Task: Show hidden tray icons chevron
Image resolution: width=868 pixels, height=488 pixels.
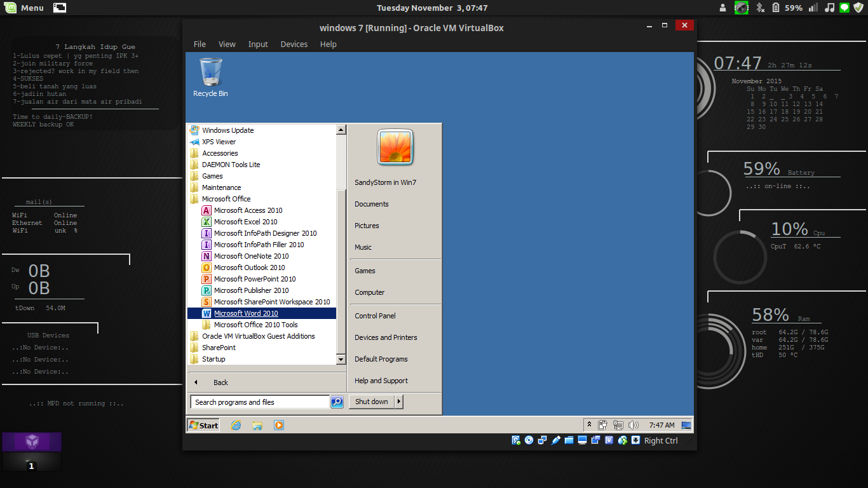Action: 589,425
